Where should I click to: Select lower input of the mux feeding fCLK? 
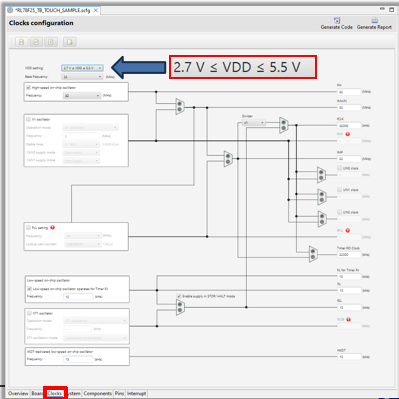pos(283,128)
